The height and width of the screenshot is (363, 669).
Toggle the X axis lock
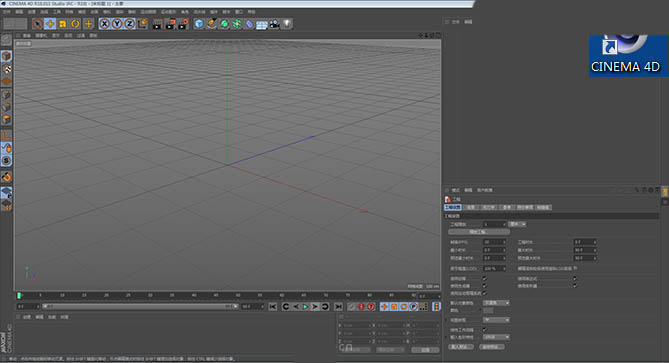(105, 24)
